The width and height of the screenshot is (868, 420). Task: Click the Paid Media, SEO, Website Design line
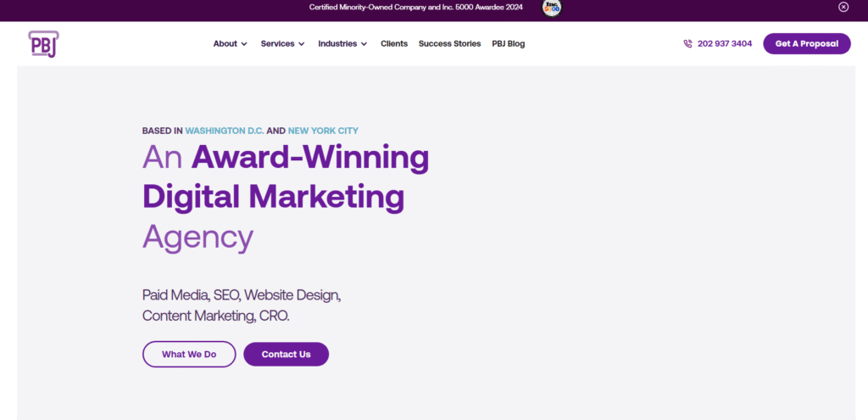click(x=242, y=294)
